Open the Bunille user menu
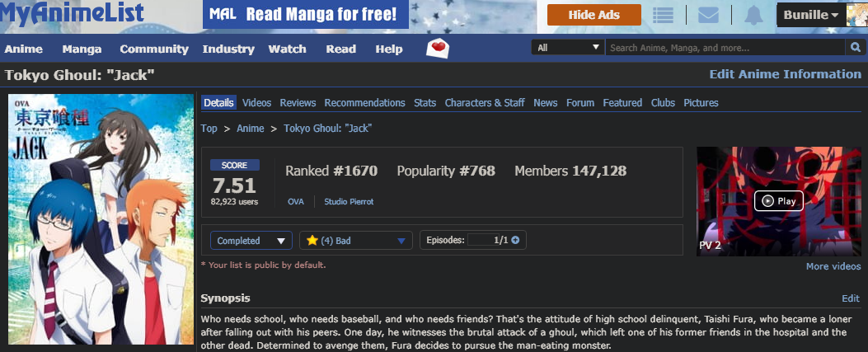Viewport: 868px width, 352px height. click(811, 16)
